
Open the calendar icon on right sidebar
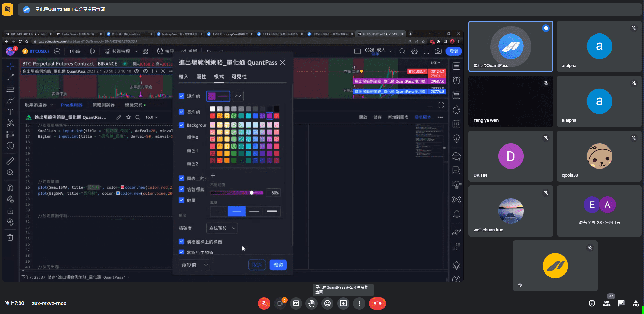pyautogui.click(x=456, y=124)
